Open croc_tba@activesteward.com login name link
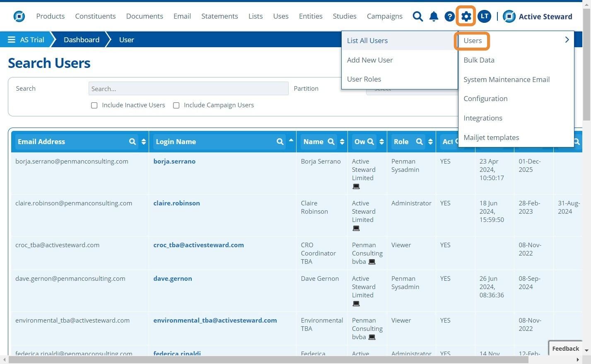591x364 pixels. click(199, 245)
